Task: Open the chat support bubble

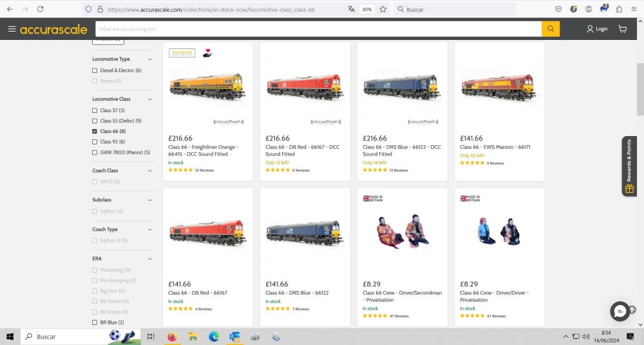Action: 620,311
